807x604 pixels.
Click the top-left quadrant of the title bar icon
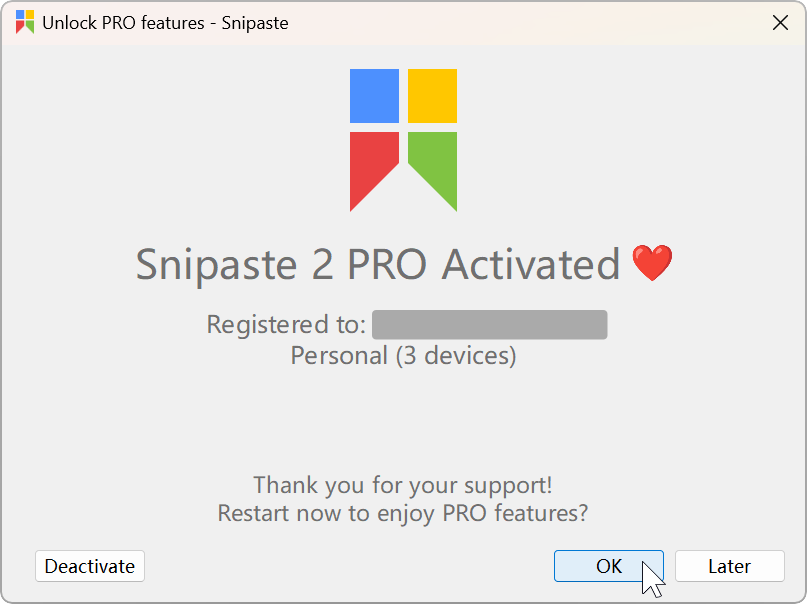pyautogui.click(x=18, y=17)
